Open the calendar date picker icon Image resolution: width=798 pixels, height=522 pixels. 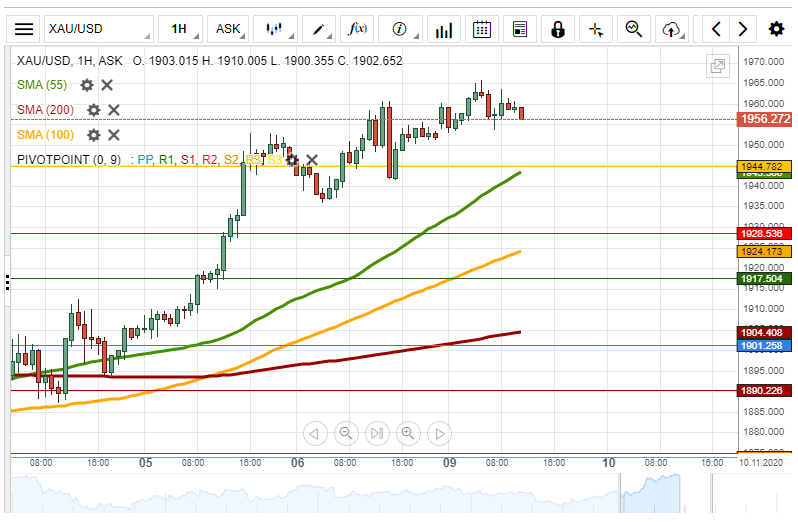click(482, 29)
